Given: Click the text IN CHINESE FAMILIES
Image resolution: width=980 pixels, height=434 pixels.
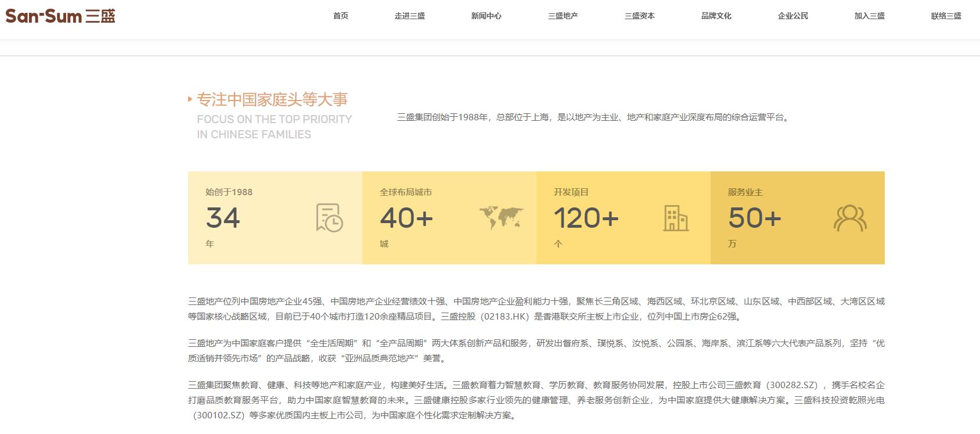Looking at the screenshot, I should (x=254, y=134).
